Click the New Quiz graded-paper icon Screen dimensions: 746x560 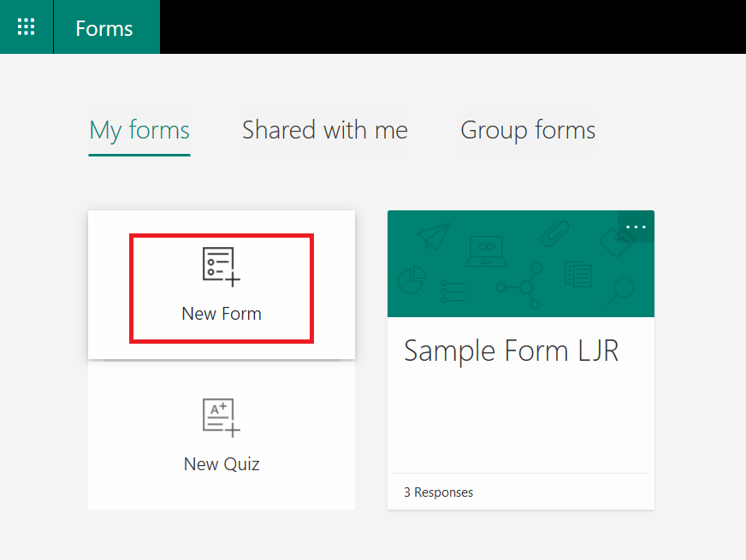coord(221,417)
